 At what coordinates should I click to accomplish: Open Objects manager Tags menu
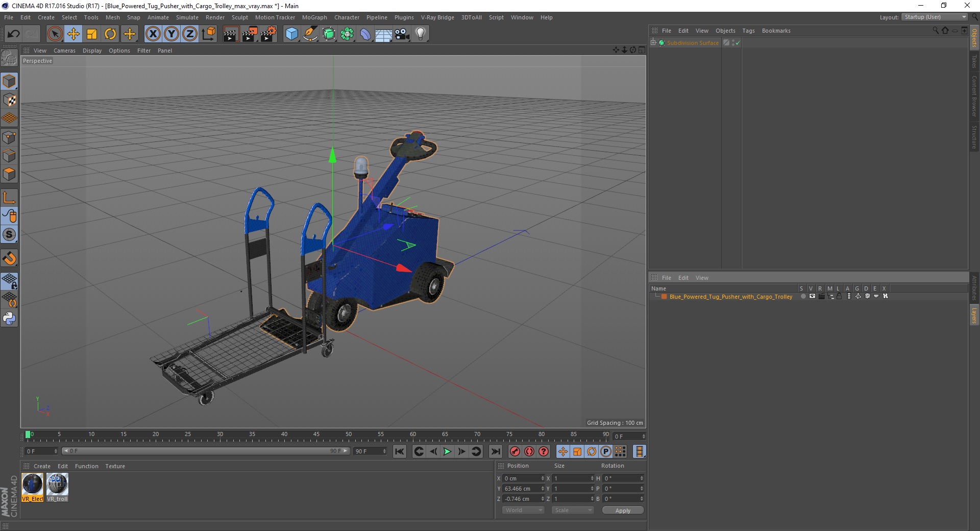pos(748,31)
